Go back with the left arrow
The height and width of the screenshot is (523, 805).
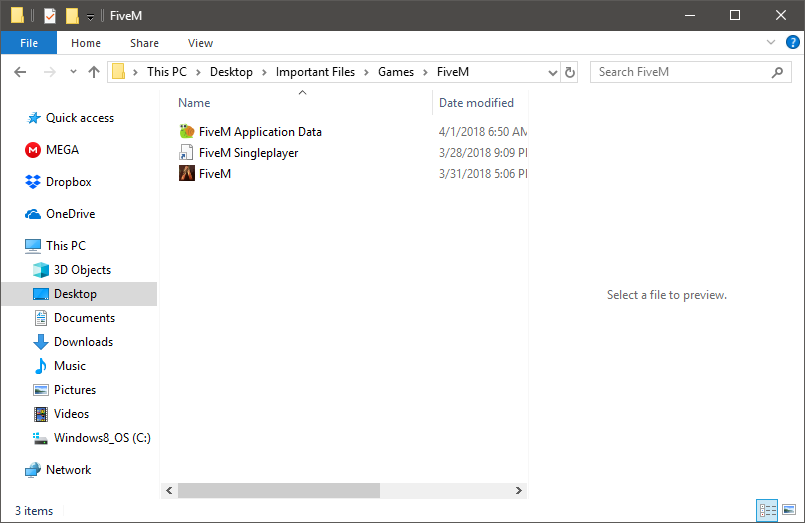point(20,72)
